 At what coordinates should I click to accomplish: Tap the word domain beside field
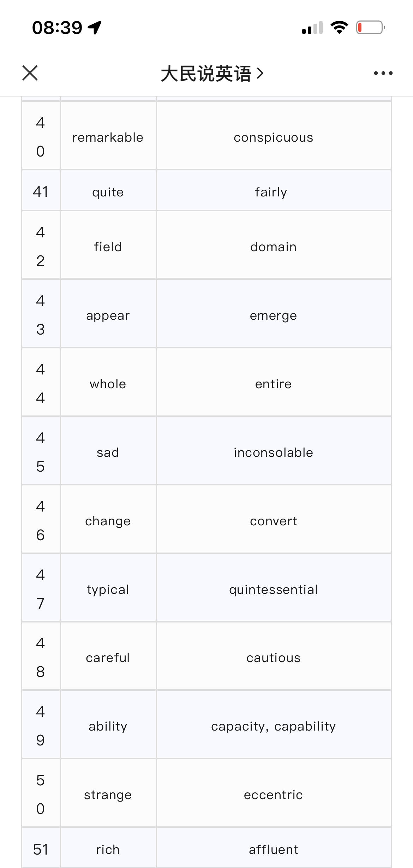point(274,247)
